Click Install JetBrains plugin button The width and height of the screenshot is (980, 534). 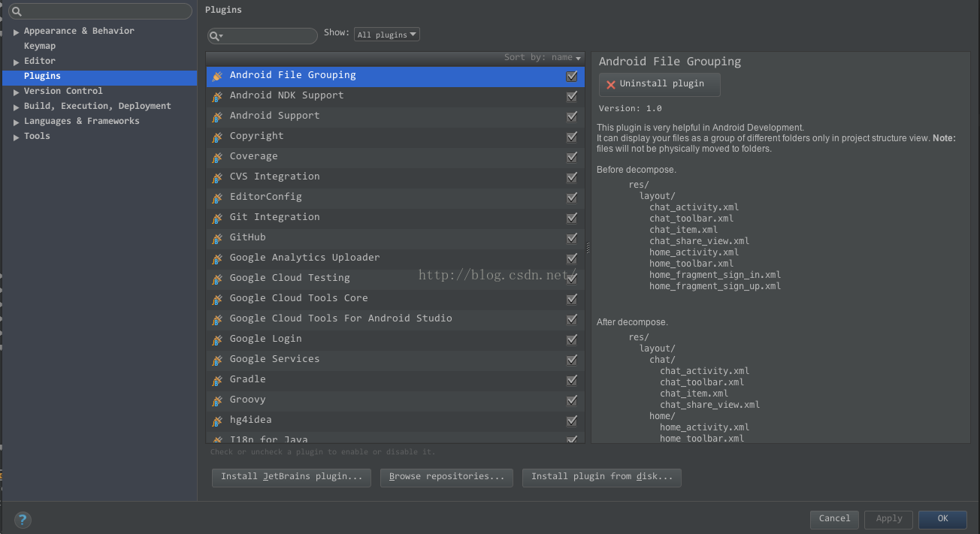click(292, 478)
